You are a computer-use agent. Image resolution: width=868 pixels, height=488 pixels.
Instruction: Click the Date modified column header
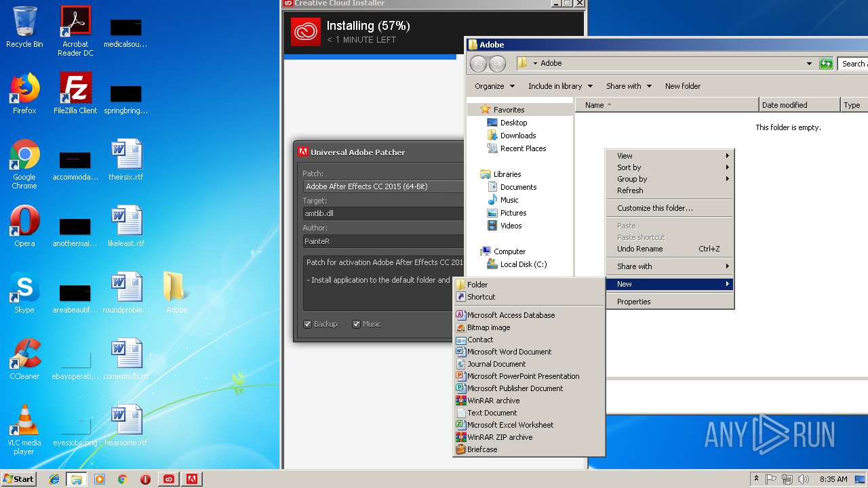[x=799, y=105]
